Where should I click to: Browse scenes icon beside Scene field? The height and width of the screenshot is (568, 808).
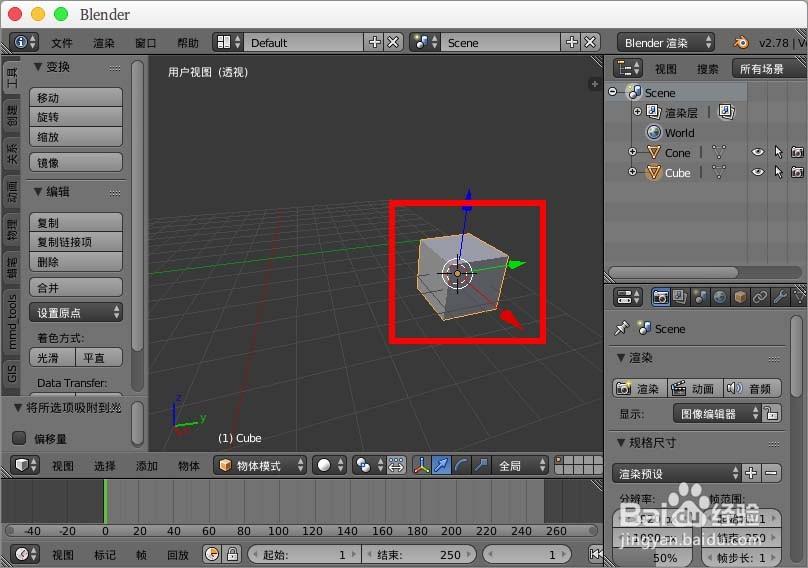point(425,42)
